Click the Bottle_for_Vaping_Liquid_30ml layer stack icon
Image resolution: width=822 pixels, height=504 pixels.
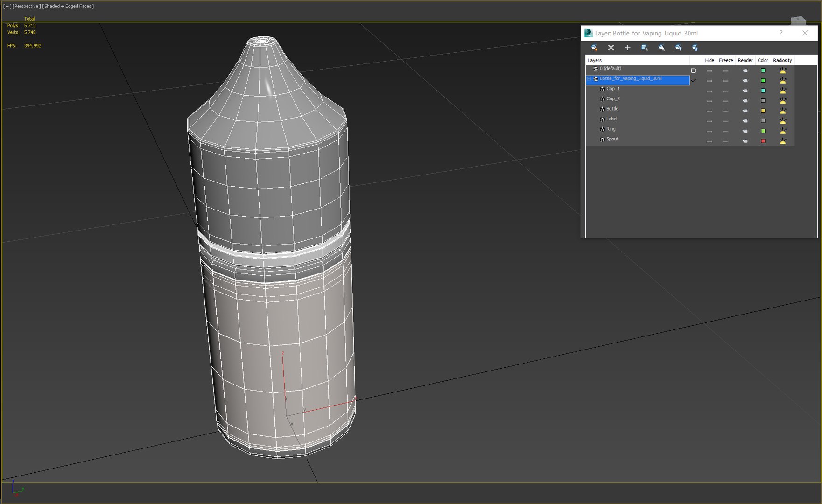pyautogui.click(x=596, y=79)
